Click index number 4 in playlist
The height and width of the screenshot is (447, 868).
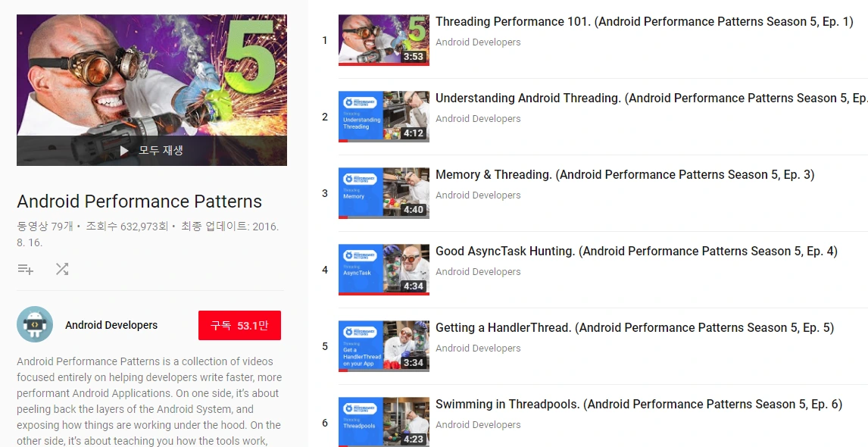(x=324, y=270)
